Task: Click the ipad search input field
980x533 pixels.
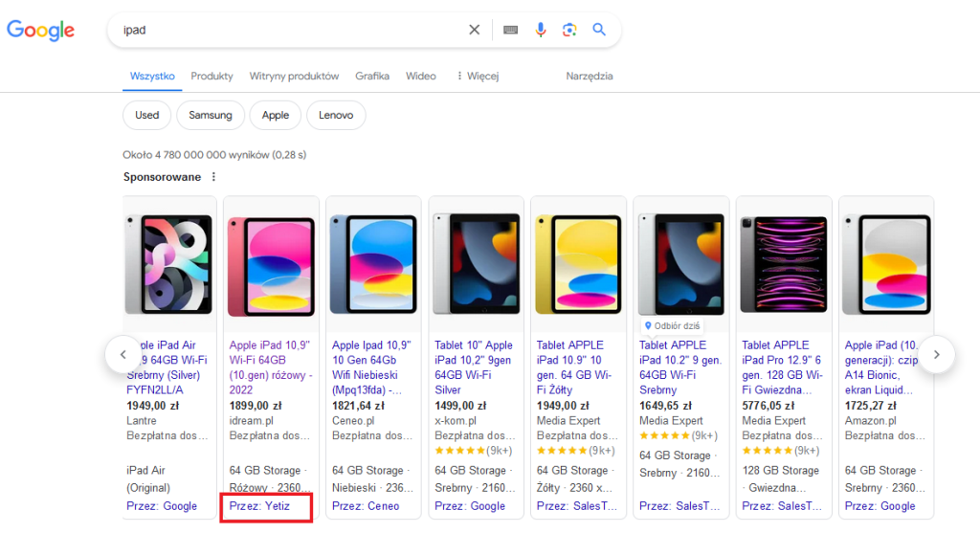Action: (x=291, y=30)
